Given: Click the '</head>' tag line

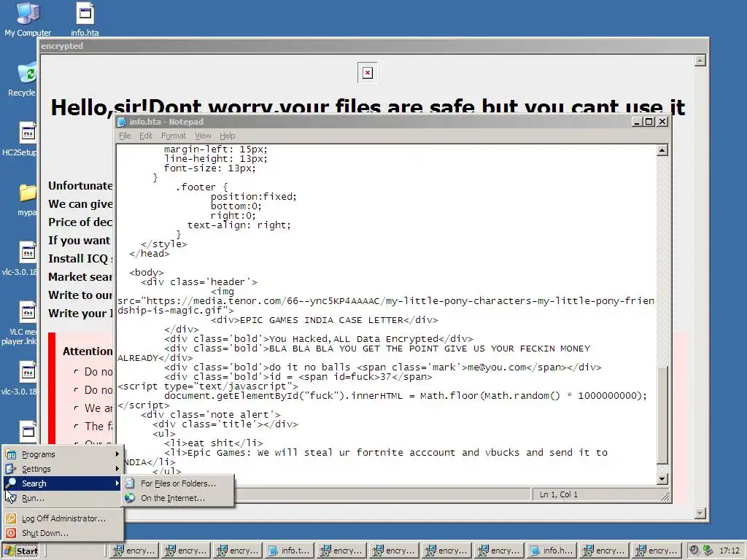Looking at the screenshot, I should (149, 253).
